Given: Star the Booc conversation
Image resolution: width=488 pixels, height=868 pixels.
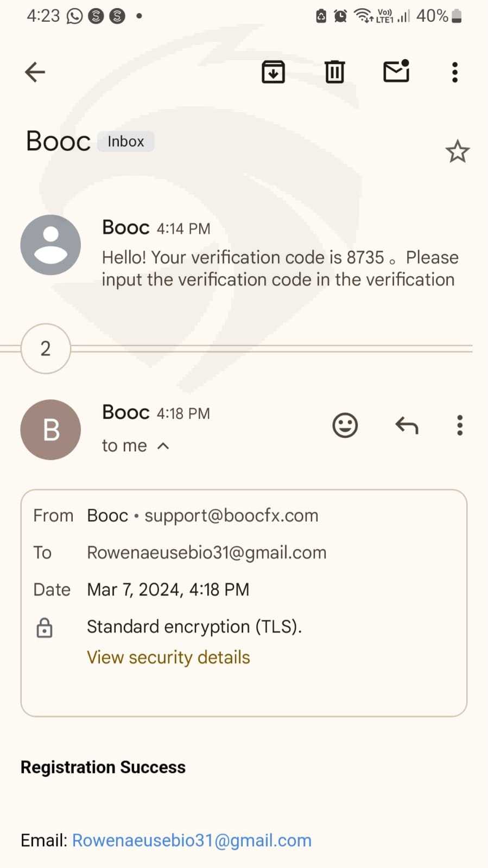Looking at the screenshot, I should pyautogui.click(x=457, y=151).
